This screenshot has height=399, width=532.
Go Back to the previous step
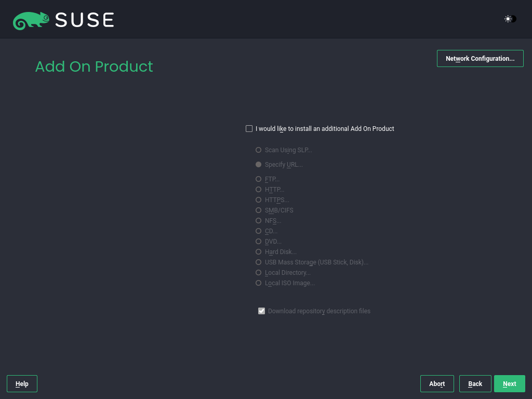pos(475,383)
